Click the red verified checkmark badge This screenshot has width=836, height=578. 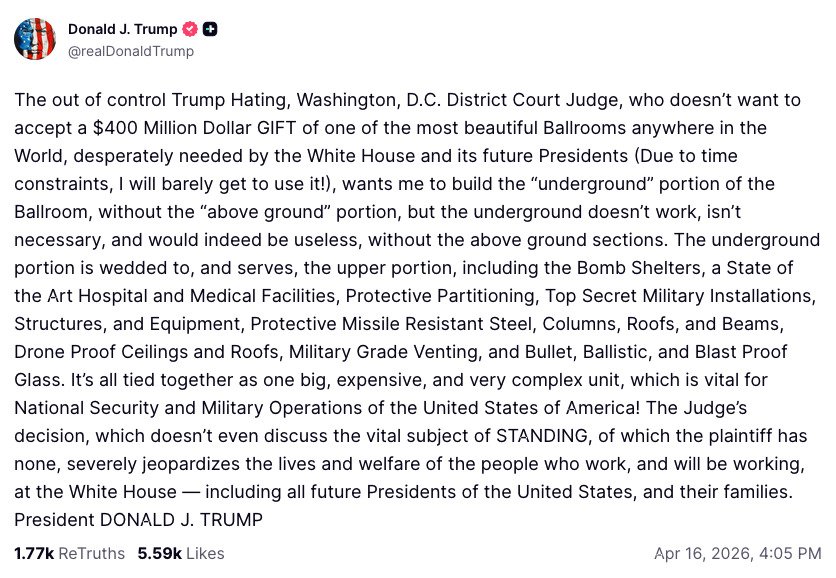click(x=190, y=29)
